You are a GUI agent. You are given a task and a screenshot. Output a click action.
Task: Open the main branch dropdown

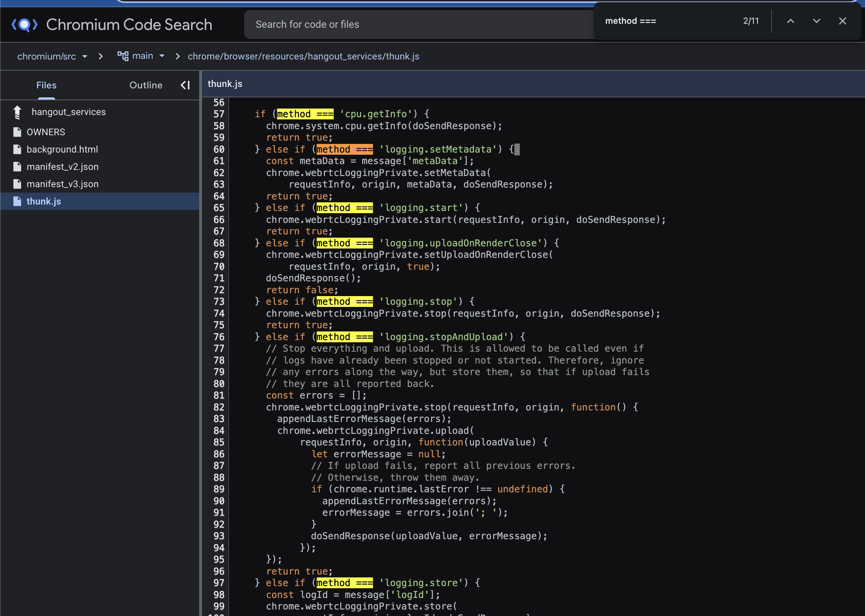click(148, 56)
